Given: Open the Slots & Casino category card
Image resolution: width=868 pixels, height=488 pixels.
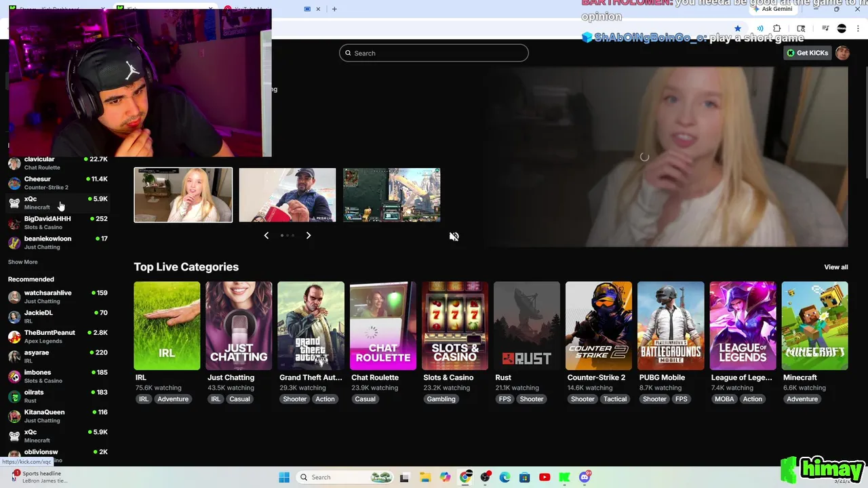Looking at the screenshot, I should point(455,326).
